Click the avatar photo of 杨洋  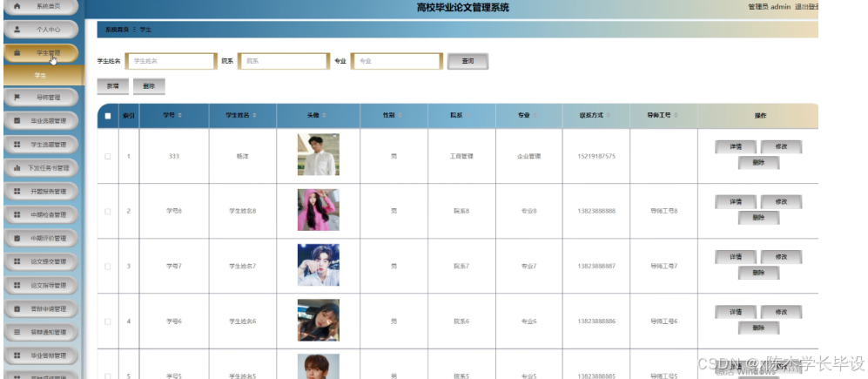[319, 154]
